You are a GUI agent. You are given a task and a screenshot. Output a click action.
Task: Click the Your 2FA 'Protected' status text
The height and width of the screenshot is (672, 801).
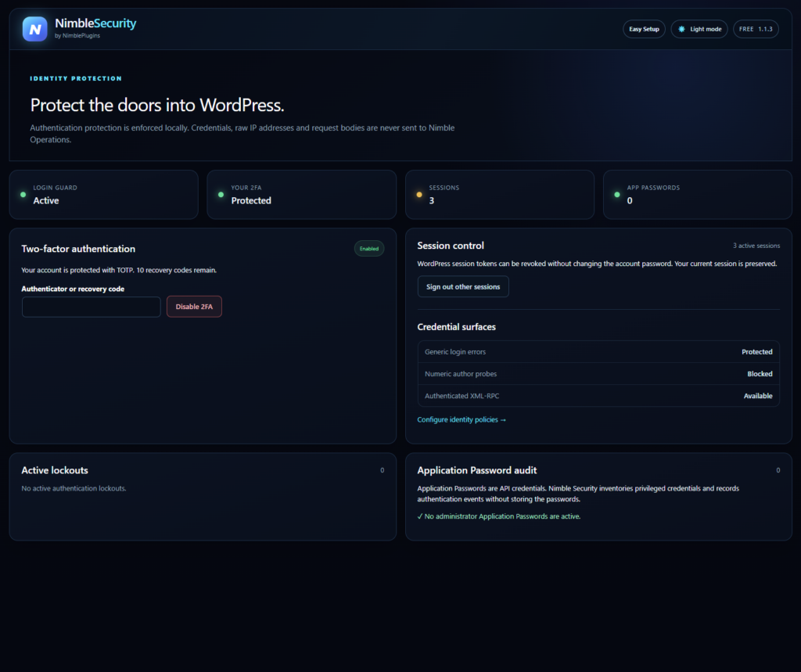tap(251, 201)
